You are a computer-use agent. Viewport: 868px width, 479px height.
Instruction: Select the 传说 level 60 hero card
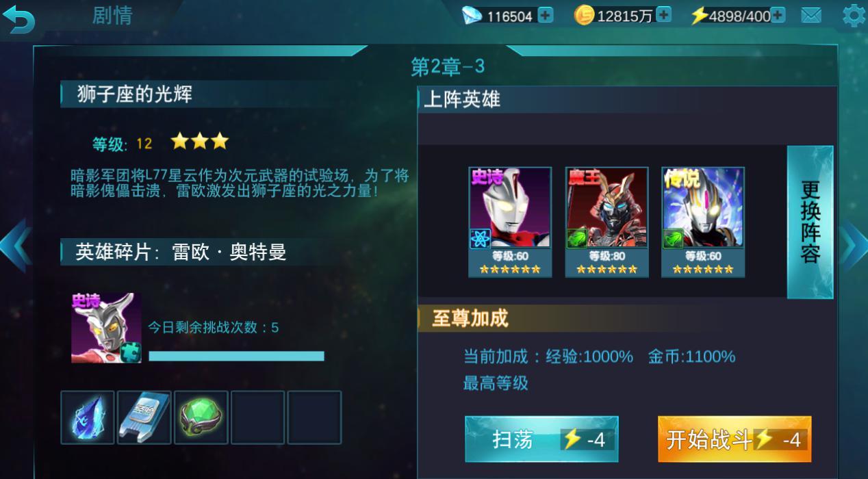click(703, 222)
